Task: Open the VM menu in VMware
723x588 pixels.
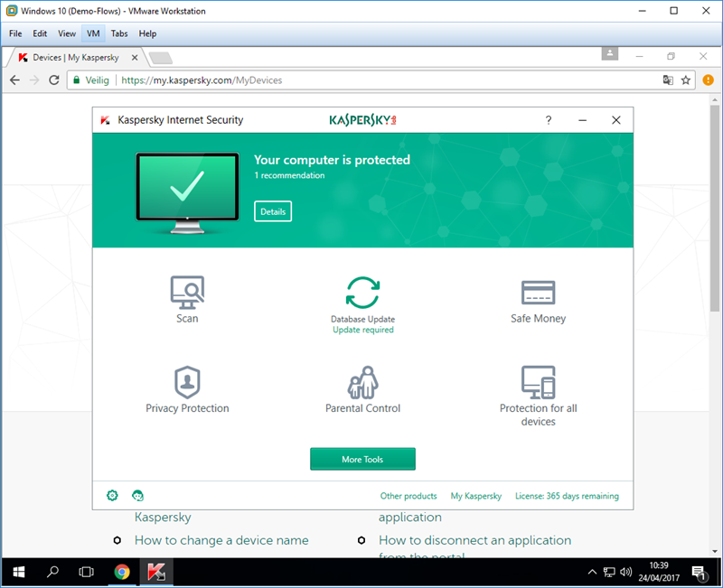Action: 93,33
